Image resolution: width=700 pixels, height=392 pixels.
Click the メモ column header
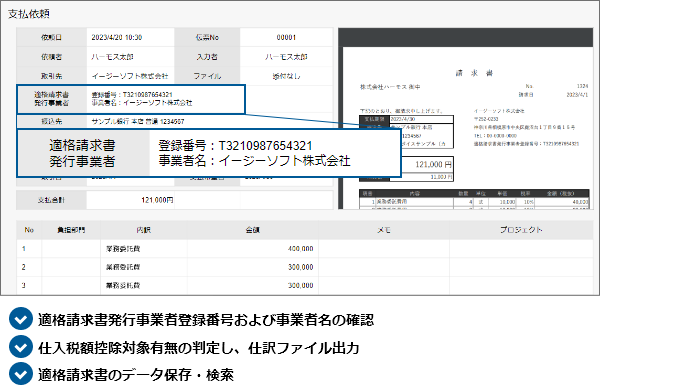point(384,230)
